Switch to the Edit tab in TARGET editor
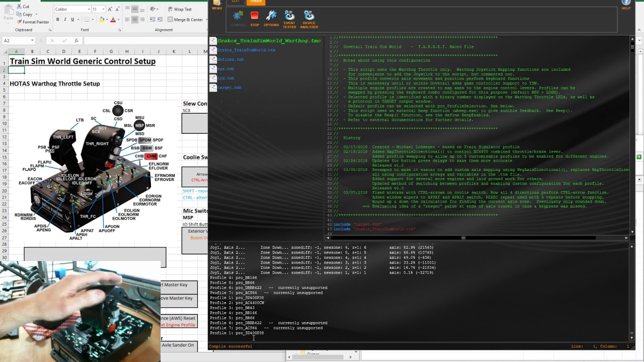 (x=235, y=2)
